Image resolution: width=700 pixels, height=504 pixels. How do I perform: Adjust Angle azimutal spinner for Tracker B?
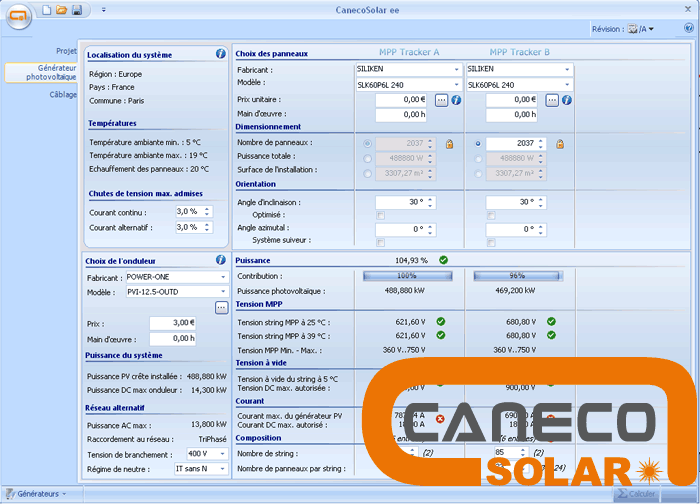[x=541, y=229]
